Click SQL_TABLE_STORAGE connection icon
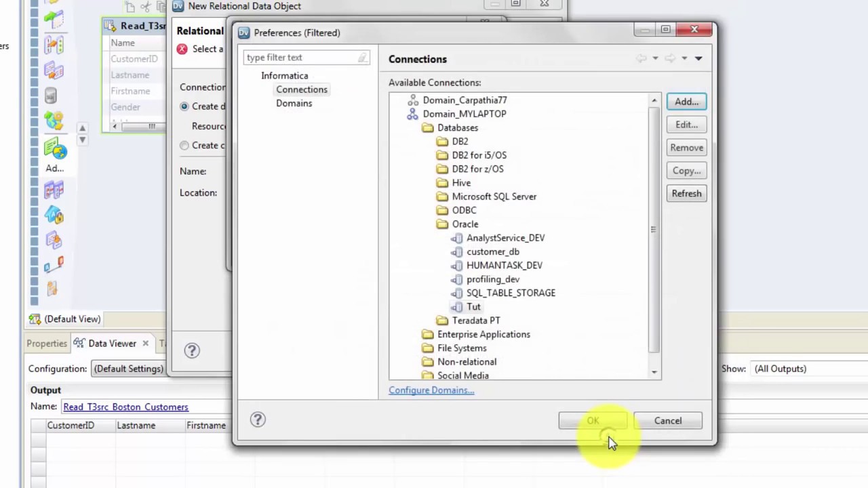The image size is (868, 488). (x=457, y=293)
